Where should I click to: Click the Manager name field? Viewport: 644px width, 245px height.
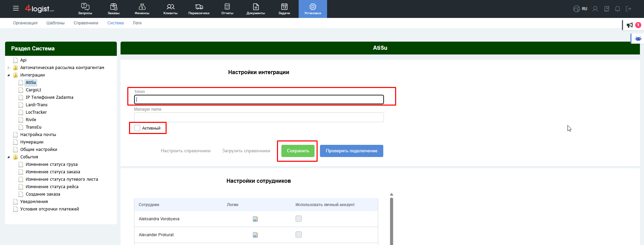pos(259,117)
